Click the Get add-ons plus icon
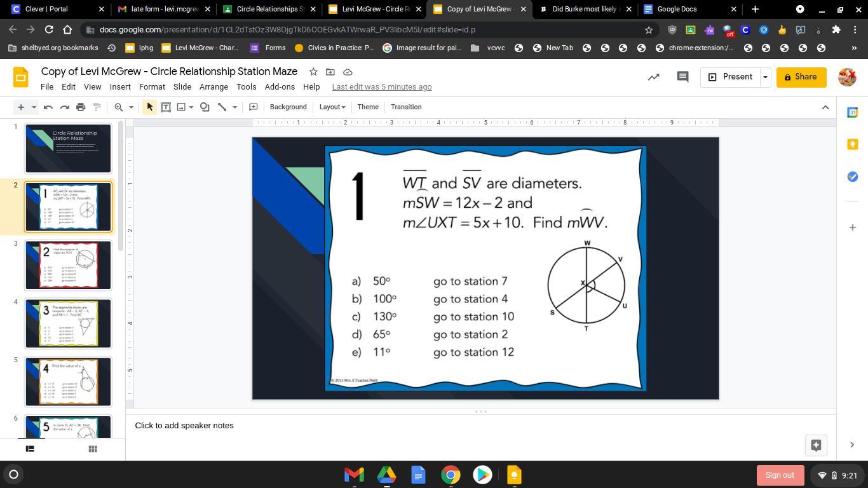The height and width of the screenshot is (488, 868). click(x=853, y=227)
